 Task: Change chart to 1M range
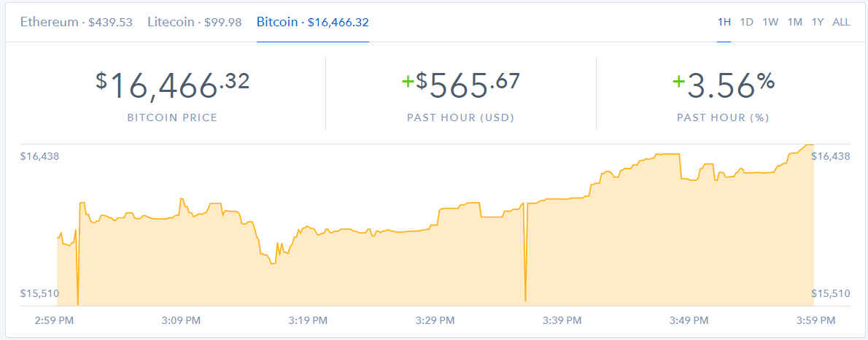tap(795, 22)
